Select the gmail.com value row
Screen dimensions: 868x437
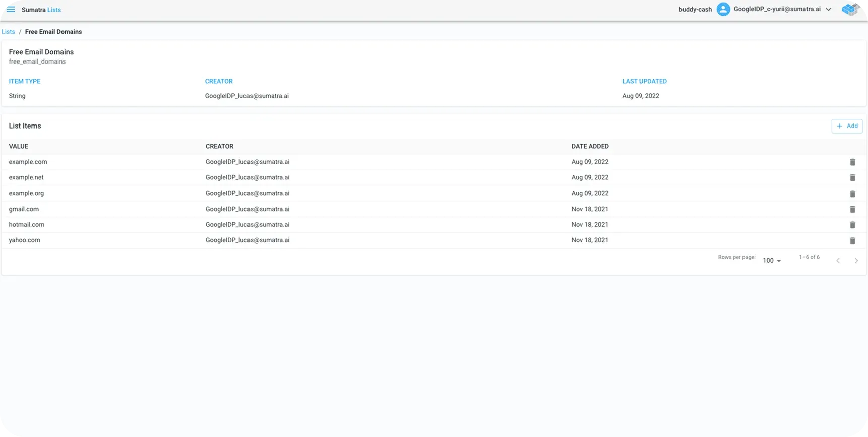click(24, 209)
